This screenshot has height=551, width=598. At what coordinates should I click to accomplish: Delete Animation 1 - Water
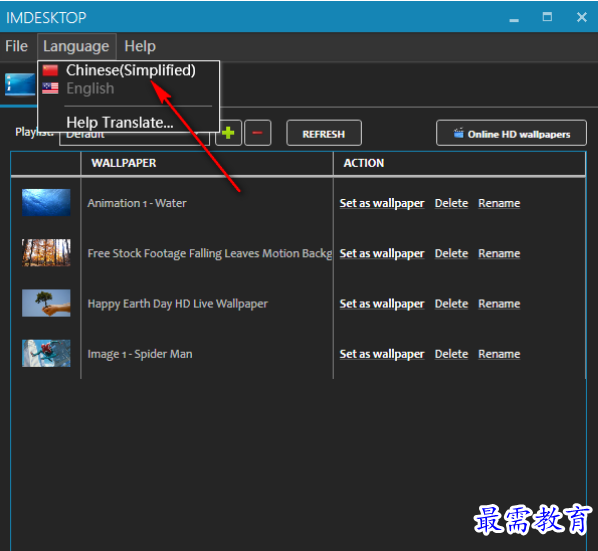pos(451,203)
